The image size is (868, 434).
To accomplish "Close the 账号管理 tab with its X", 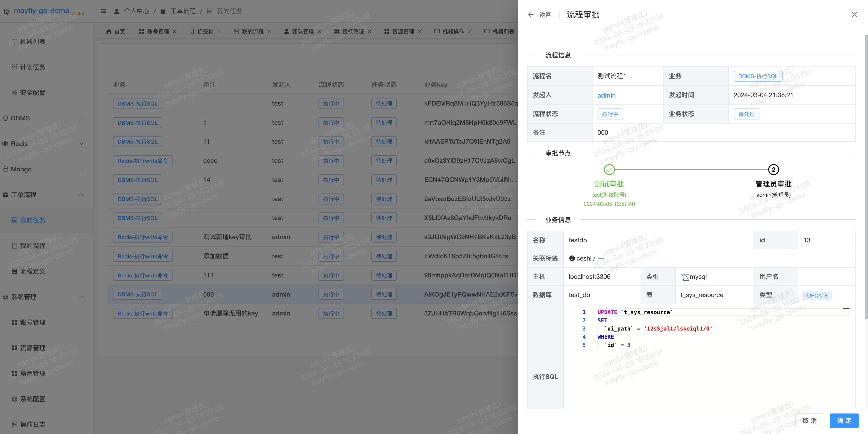I will 175,31.
